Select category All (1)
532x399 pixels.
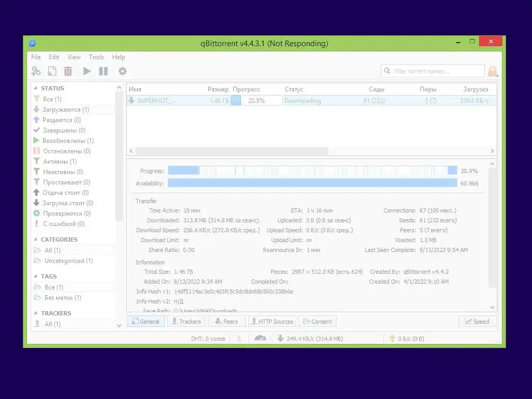pyautogui.click(x=73, y=250)
